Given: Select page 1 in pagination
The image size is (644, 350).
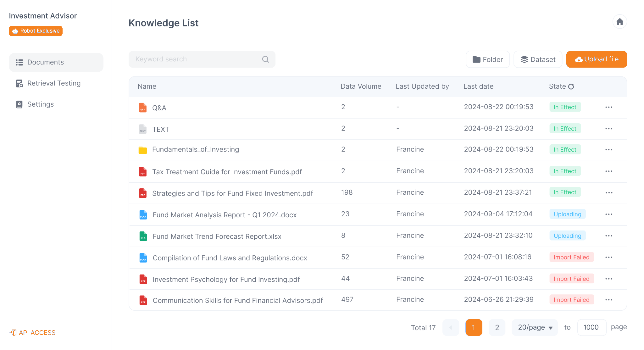Looking at the screenshot, I should coord(474,327).
